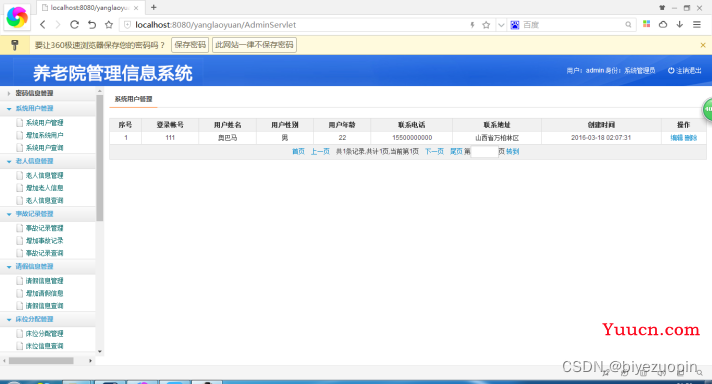
Task: Click the key icon in the password bar
Action: (x=15, y=45)
